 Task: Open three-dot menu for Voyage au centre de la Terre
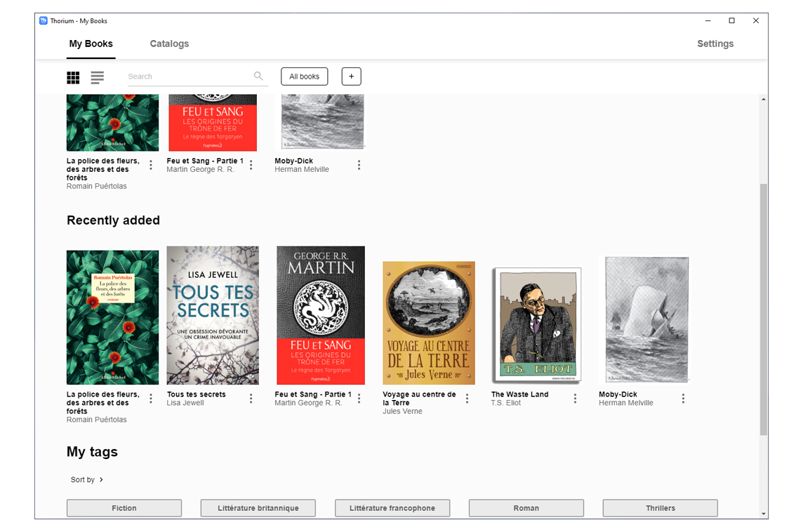[x=467, y=399]
